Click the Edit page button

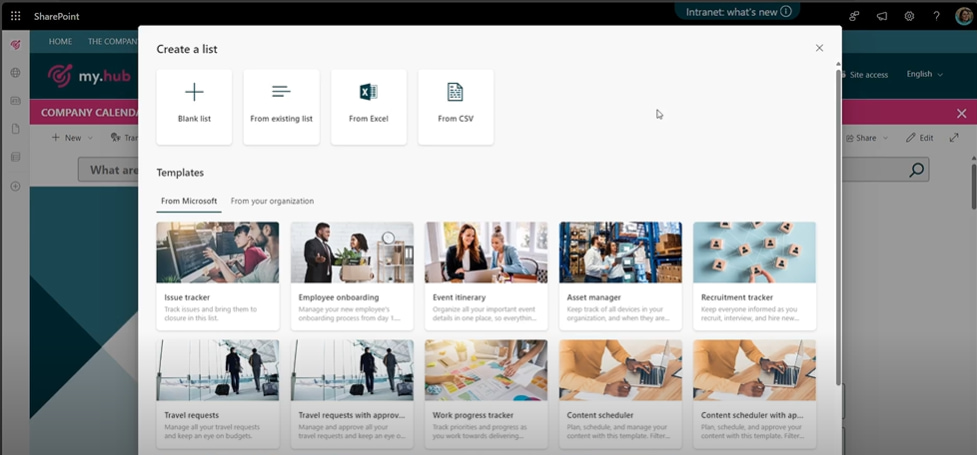(x=920, y=138)
